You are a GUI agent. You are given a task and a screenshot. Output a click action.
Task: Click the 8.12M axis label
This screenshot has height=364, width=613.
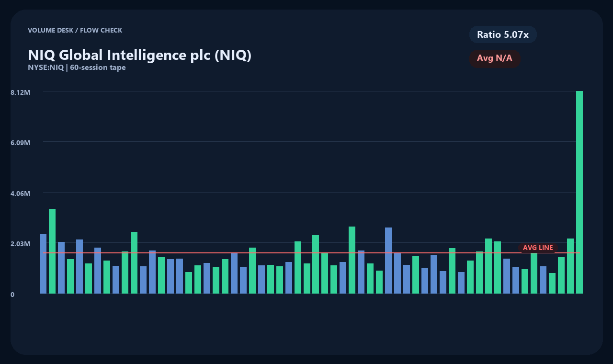tap(21, 92)
